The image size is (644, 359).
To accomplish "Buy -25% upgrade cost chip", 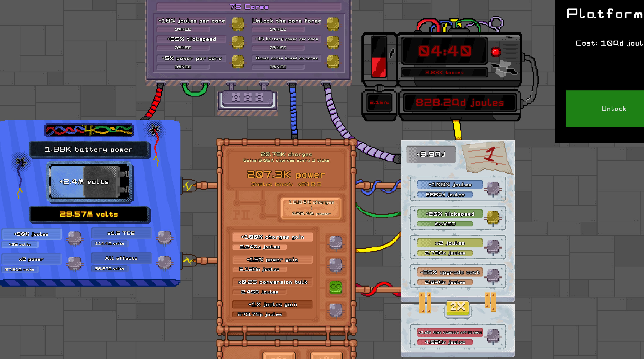I will coord(494,277).
